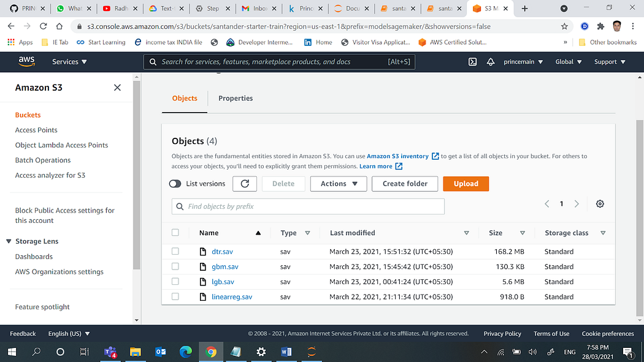Go to next page of objects

(577, 204)
